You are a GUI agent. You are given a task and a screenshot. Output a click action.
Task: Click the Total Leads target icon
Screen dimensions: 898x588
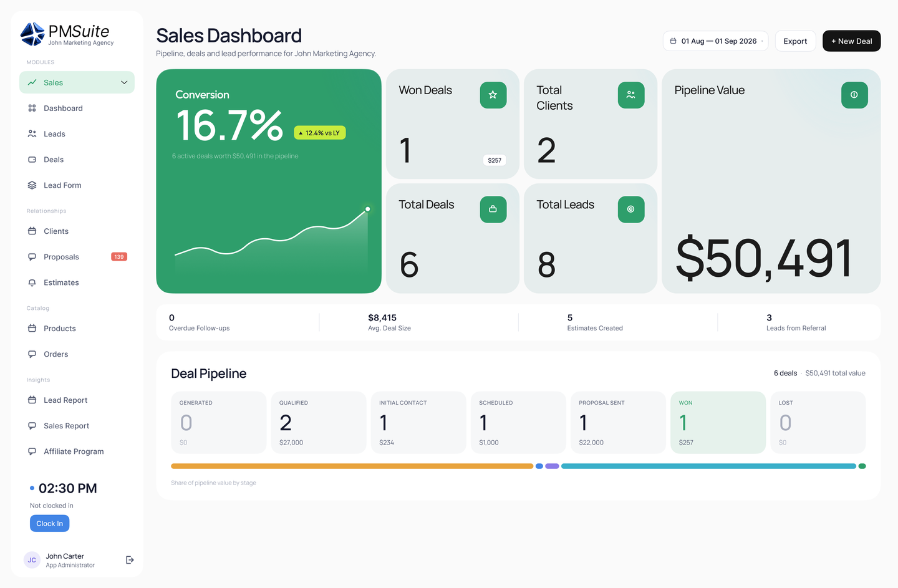pos(631,210)
